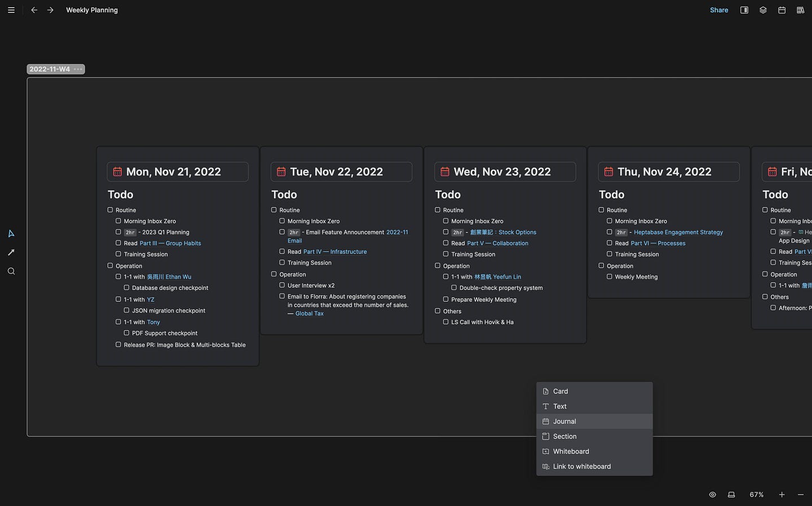
Task: Click the Tue, Nov 22 calendar icon
Action: (x=281, y=172)
